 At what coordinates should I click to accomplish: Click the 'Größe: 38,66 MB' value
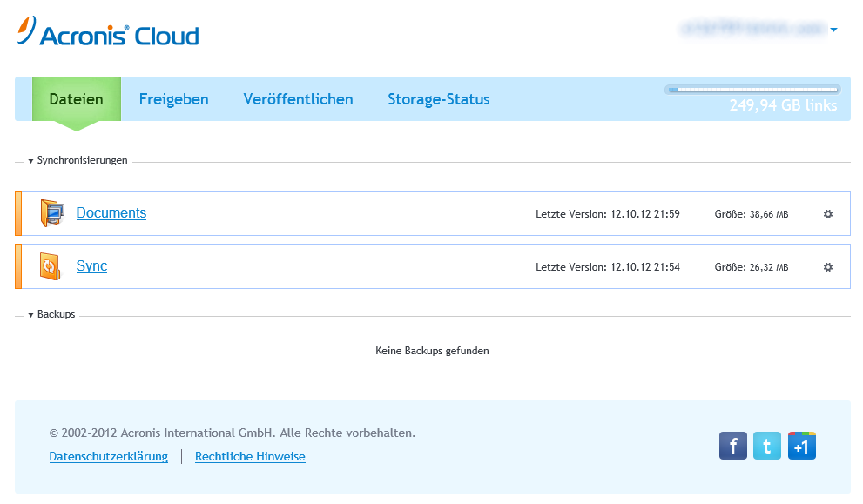(x=752, y=214)
